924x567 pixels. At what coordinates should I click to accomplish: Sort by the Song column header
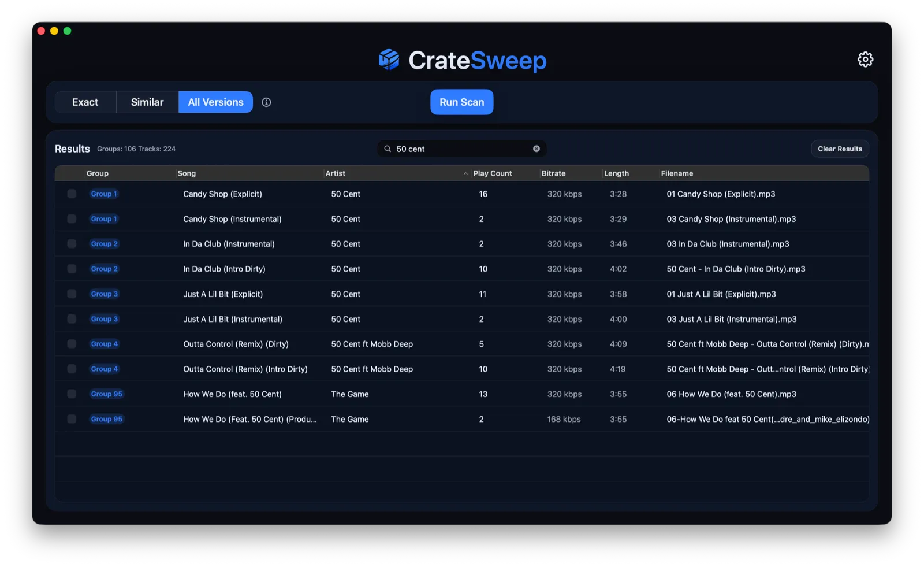click(187, 173)
